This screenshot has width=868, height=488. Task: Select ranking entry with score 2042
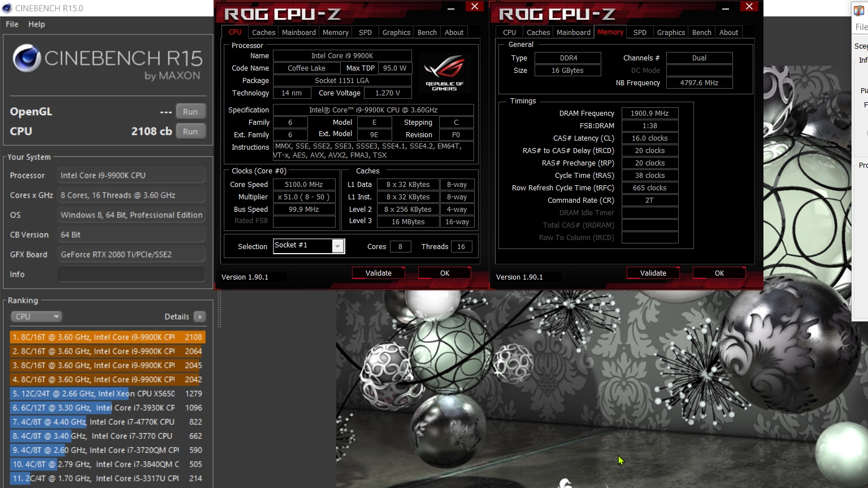(107, 380)
